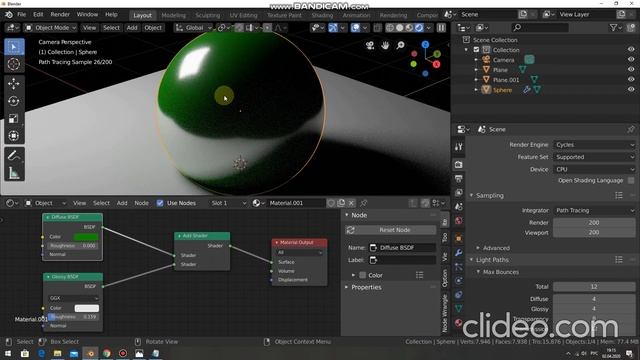Open the Integrator Path Tracing dropdown
640x360 pixels.
pos(594,211)
